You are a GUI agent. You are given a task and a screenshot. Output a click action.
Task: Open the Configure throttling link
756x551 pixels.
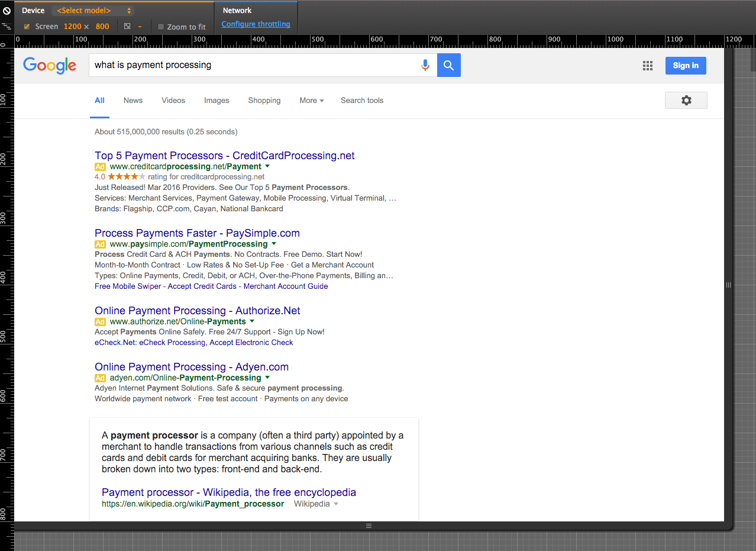tap(256, 24)
